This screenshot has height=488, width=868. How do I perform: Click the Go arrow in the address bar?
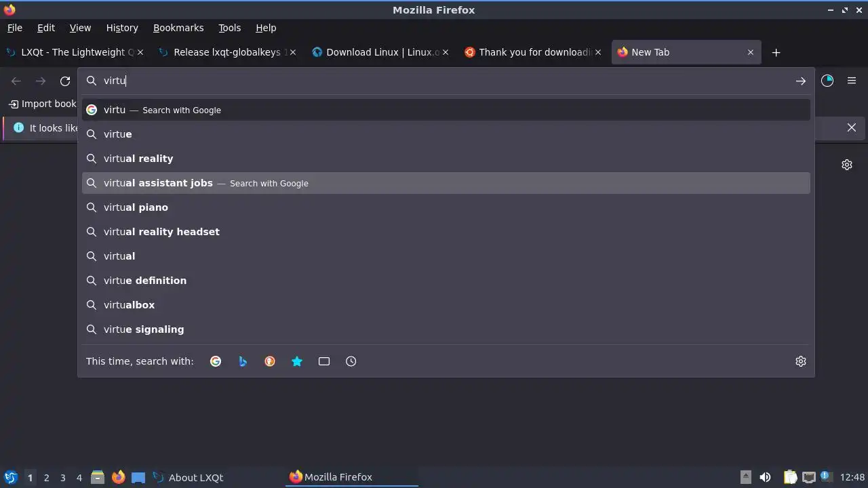point(800,81)
